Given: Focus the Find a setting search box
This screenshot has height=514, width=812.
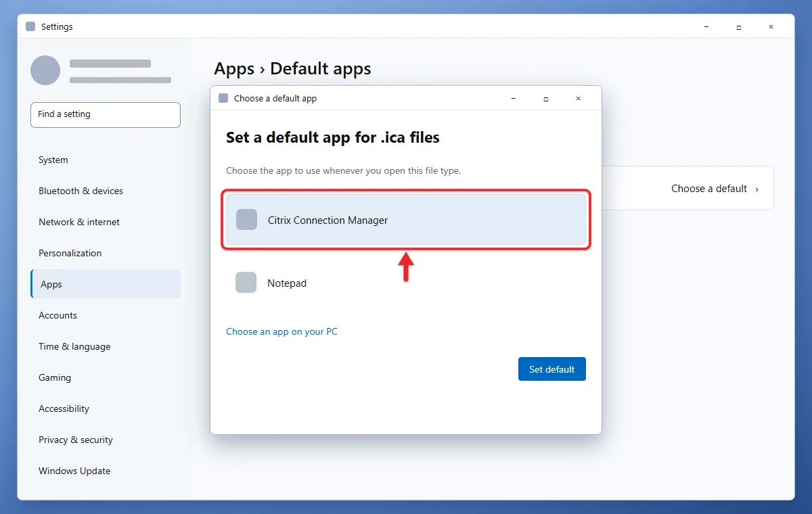Looking at the screenshot, I should (x=106, y=115).
